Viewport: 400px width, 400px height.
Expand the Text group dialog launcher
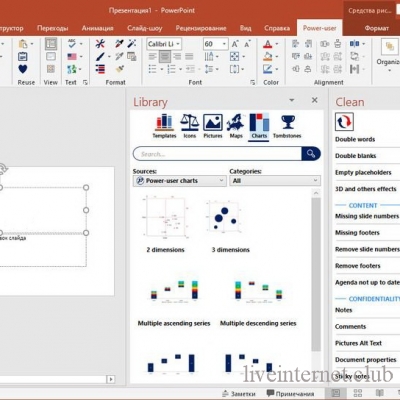coord(85,82)
